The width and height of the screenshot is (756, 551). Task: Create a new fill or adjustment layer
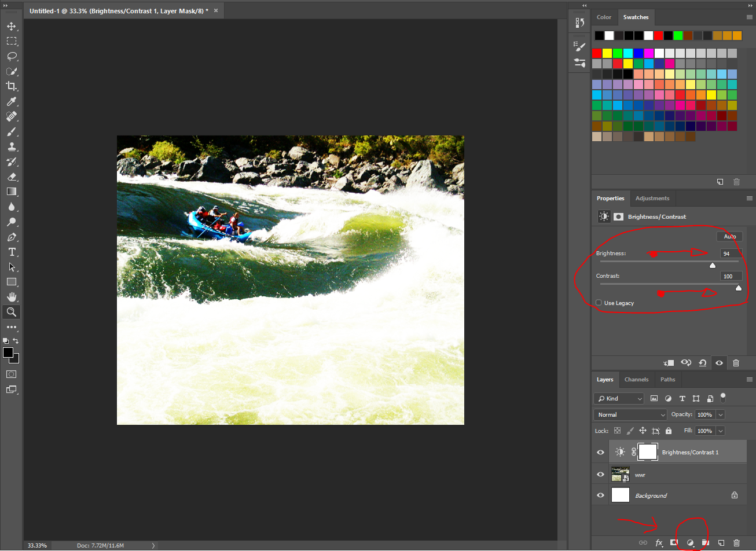(690, 543)
